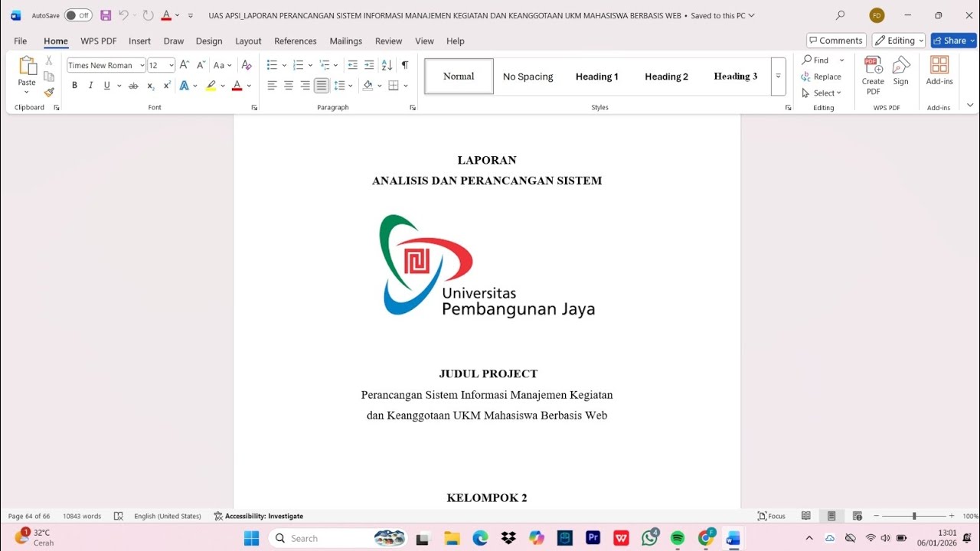Apply the No Spacing style

528,77
